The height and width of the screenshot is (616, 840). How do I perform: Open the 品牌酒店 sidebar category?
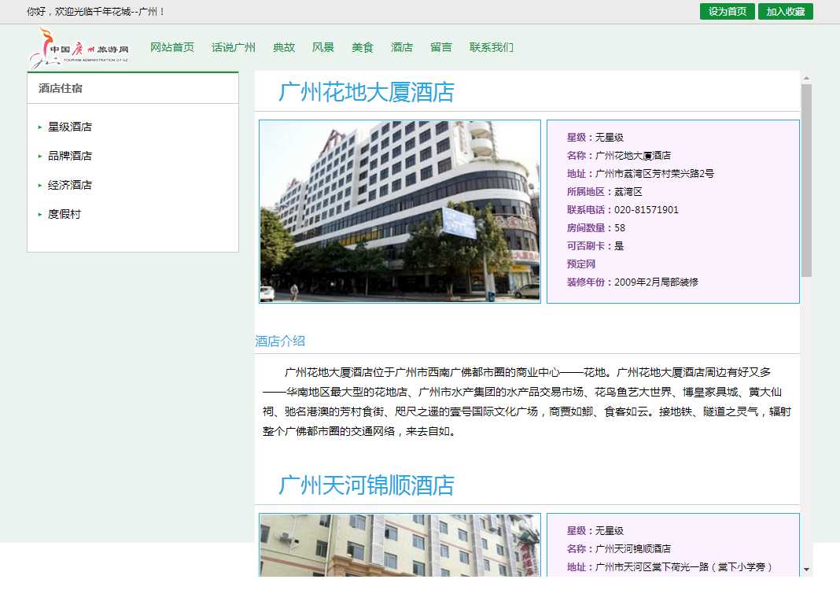click(x=70, y=156)
